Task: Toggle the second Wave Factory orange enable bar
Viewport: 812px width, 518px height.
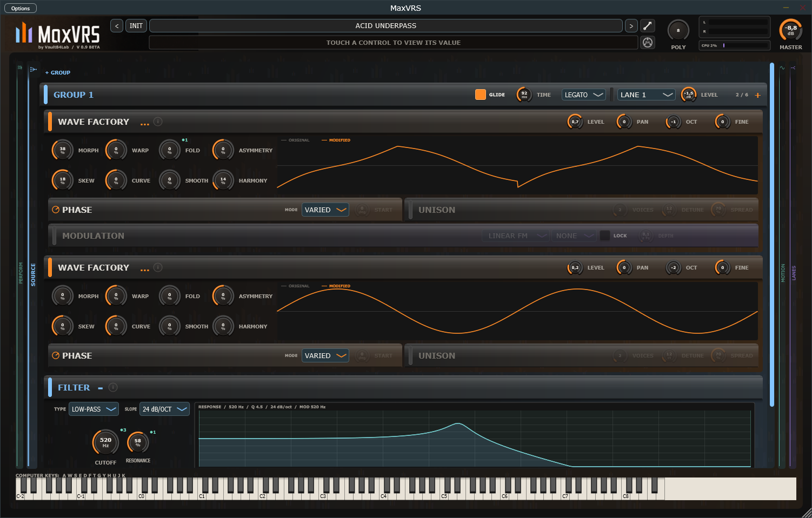Action: click(x=50, y=267)
